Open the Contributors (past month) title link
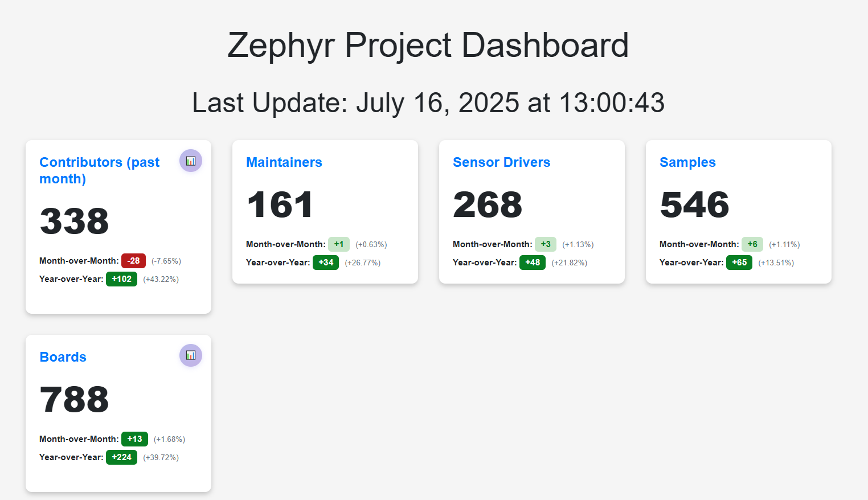Image resolution: width=868 pixels, height=500 pixels. pos(100,170)
